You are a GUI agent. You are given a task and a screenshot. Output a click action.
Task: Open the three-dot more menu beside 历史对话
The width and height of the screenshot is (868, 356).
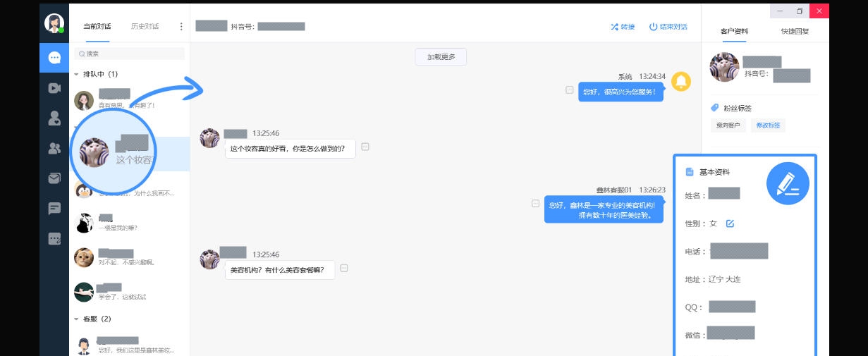click(181, 27)
